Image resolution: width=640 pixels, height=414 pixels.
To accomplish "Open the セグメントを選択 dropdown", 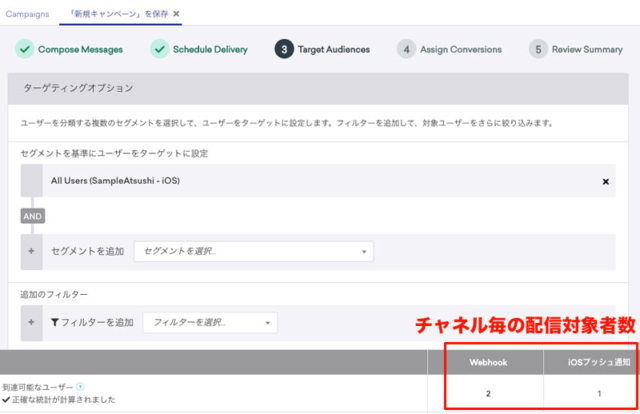I will pyautogui.click(x=253, y=251).
